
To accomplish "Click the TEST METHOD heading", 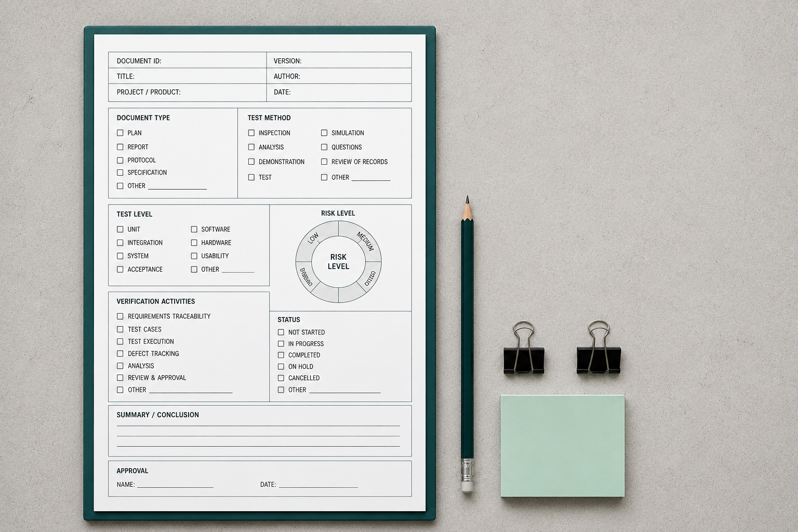I will click(269, 118).
